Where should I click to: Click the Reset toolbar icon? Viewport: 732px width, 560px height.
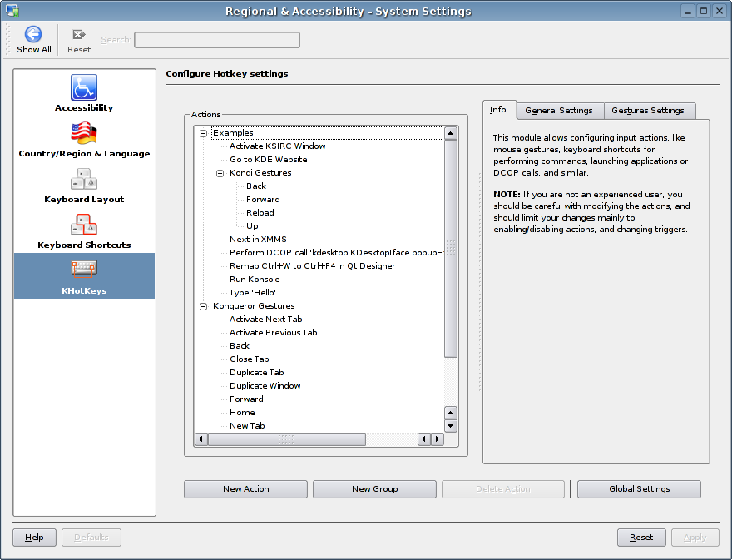[x=79, y=35]
